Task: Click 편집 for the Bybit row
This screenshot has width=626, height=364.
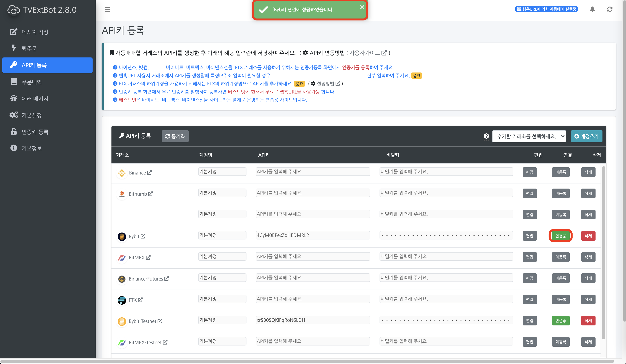Action: 530,236
